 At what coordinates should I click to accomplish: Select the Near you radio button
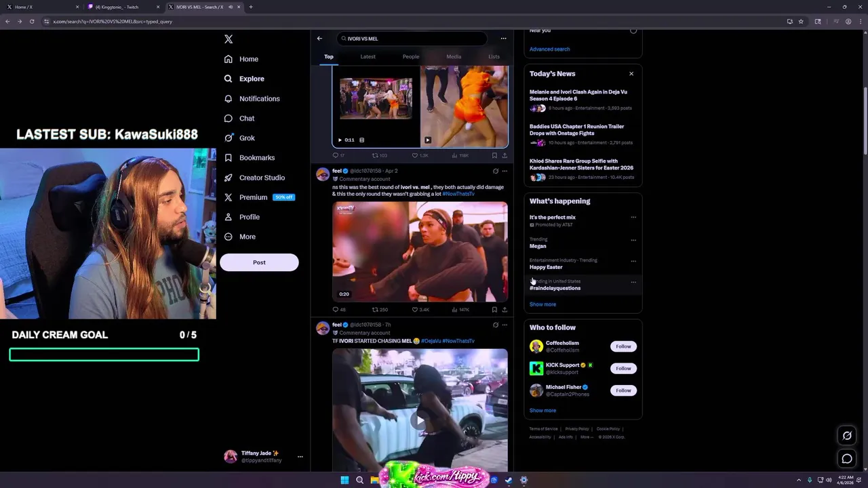tap(633, 30)
